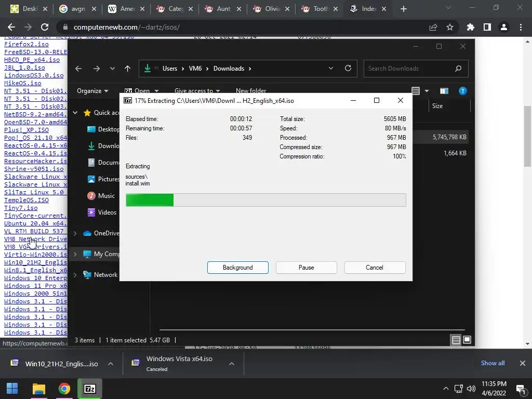This screenshot has width=532, height=399.
Task: Open the TempleOS.ISO link
Action: pos(26,200)
